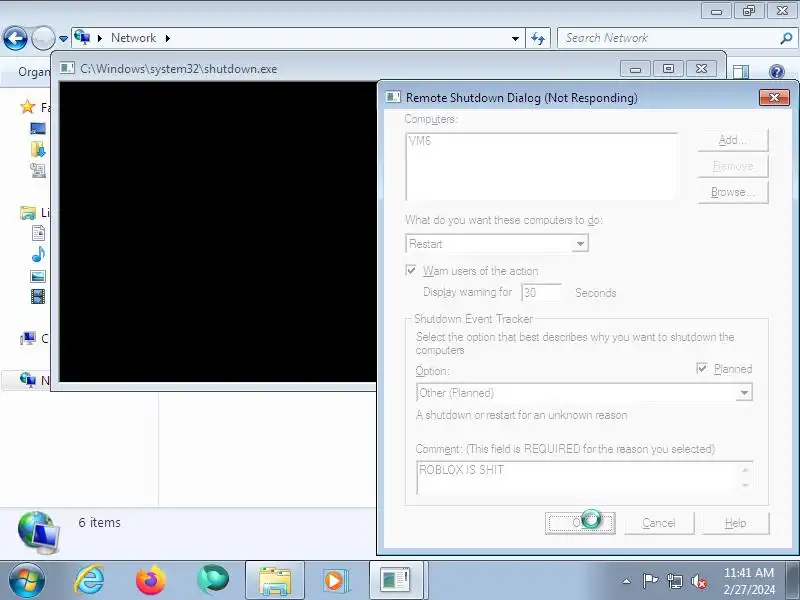Click the shutdown.exe console title bar icon
The image size is (800, 600).
pyautogui.click(x=67, y=68)
